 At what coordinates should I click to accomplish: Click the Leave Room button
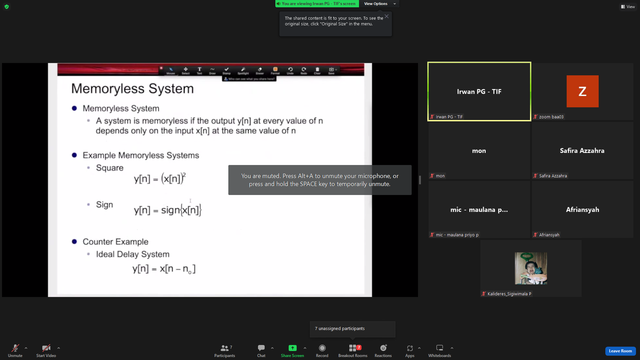(x=620, y=351)
